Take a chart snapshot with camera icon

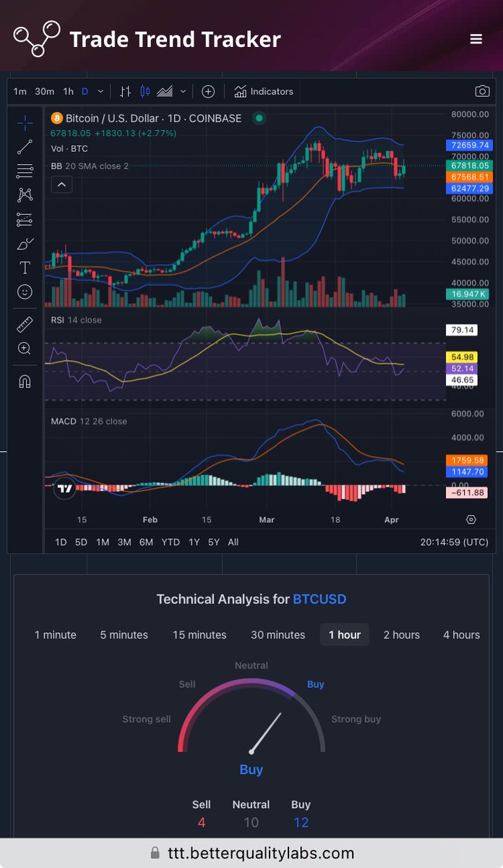click(482, 91)
